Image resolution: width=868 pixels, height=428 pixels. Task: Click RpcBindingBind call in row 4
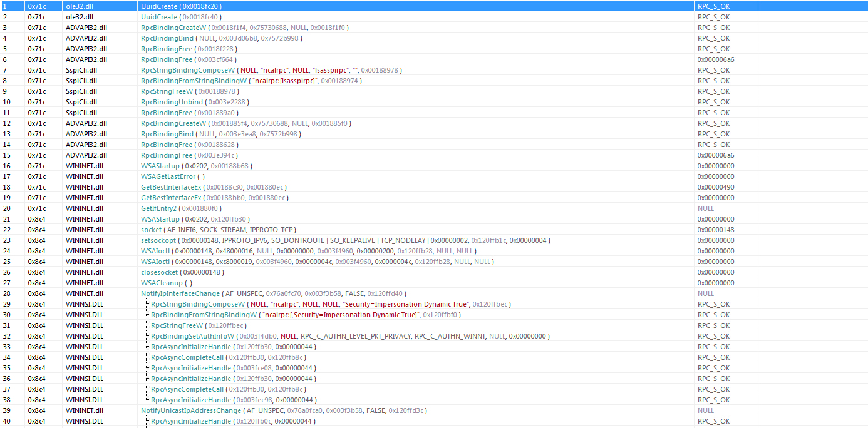tap(222, 38)
